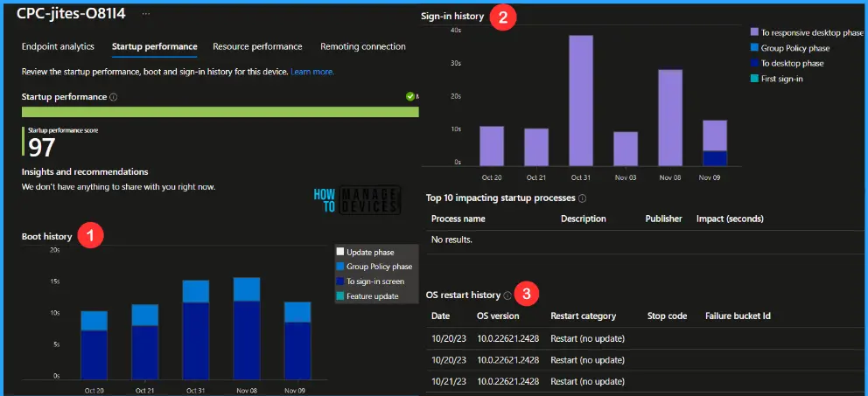Select the Startup performance tab
Viewport: 868px width, 396px height.
(155, 46)
